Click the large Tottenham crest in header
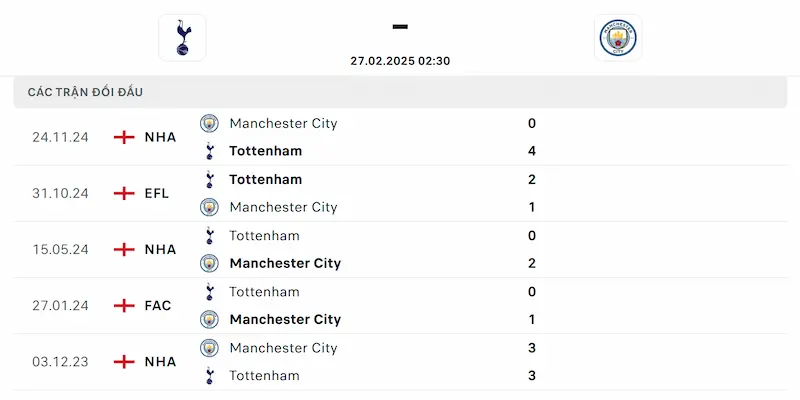The height and width of the screenshot is (400, 800). coord(182,38)
